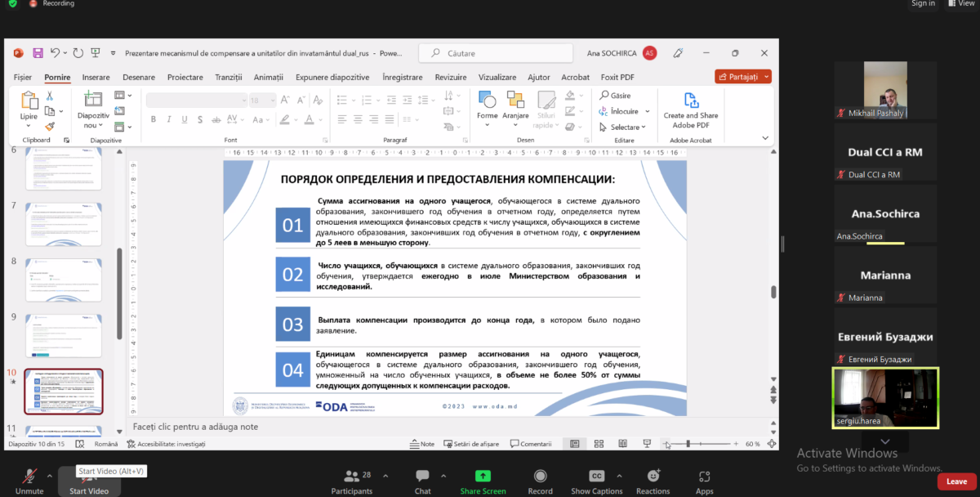Reset the slide layout icon

pyautogui.click(x=119, y=111)
